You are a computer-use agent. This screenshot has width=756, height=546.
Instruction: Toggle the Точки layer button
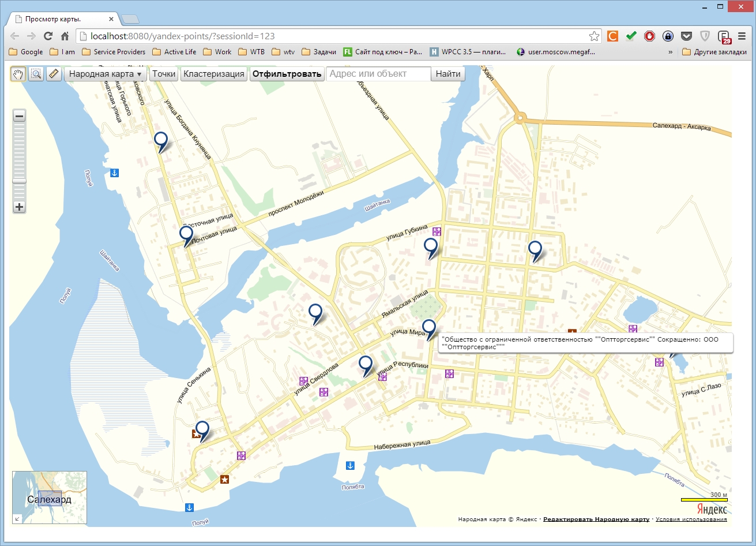click(x=164, y=74)
